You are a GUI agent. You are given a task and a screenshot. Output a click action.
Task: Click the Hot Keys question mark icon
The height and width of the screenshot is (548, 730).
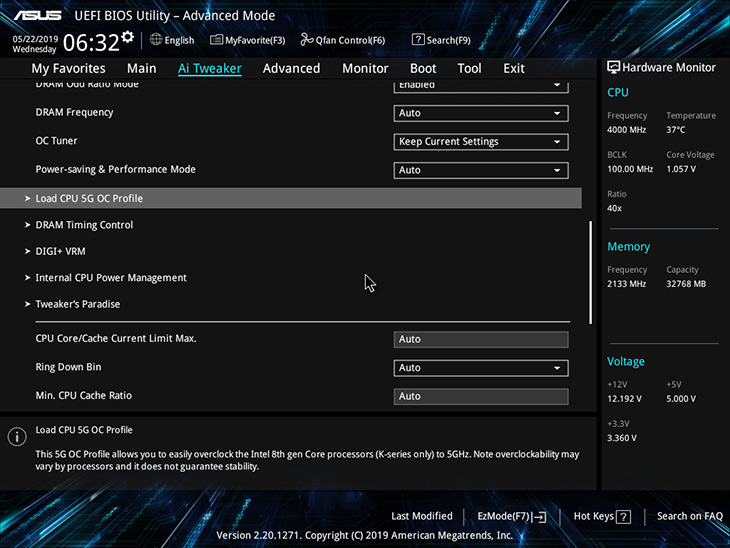[x=623, y=516]
